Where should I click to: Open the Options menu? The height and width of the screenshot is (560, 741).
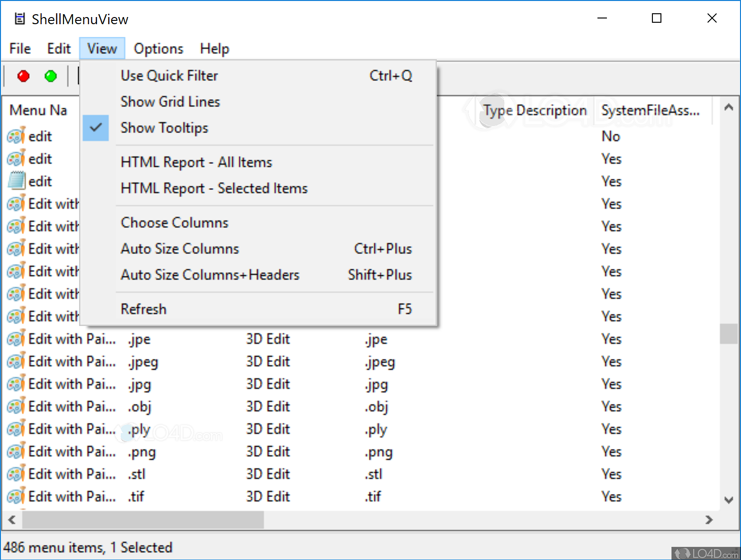point(158,48)
